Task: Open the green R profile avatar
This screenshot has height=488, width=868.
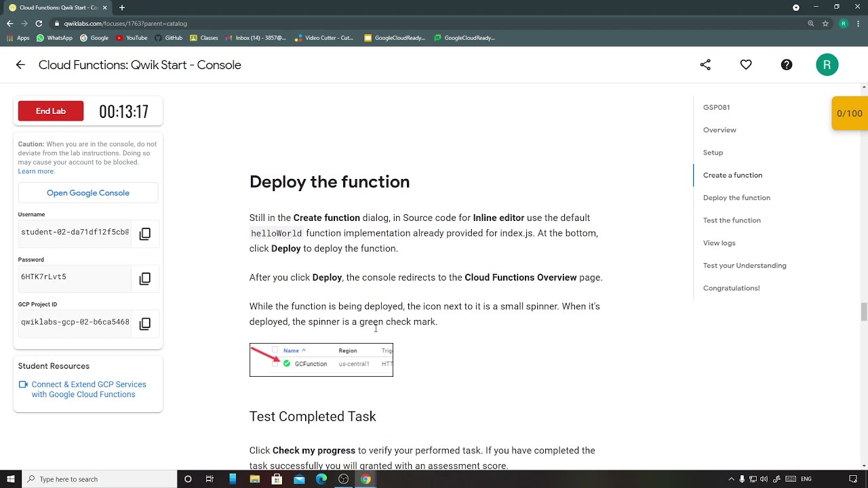Action: pos(827,65)
